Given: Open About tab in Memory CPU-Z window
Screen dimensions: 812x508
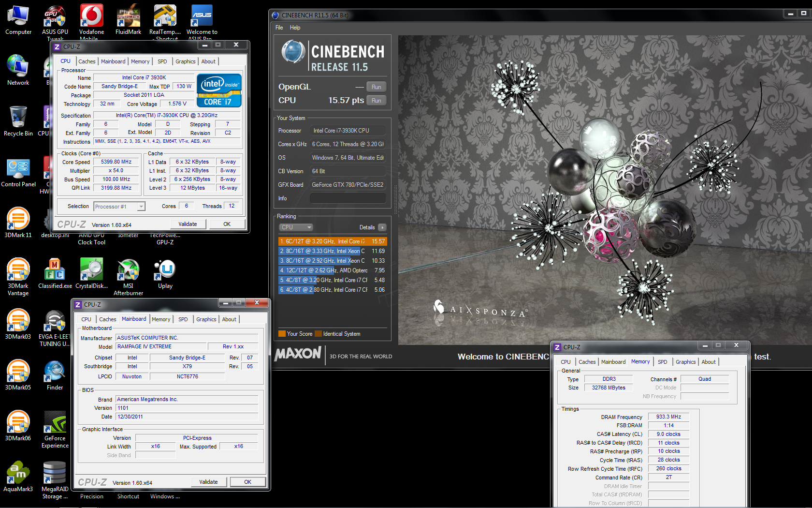Looking at the screenshot, I should point(709,362).
